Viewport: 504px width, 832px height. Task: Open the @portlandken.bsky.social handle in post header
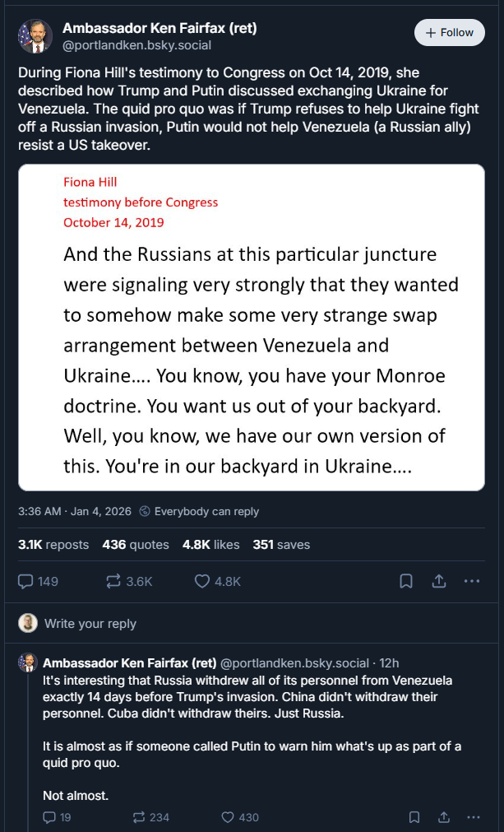pyautogui.click(x=136, y=45)
